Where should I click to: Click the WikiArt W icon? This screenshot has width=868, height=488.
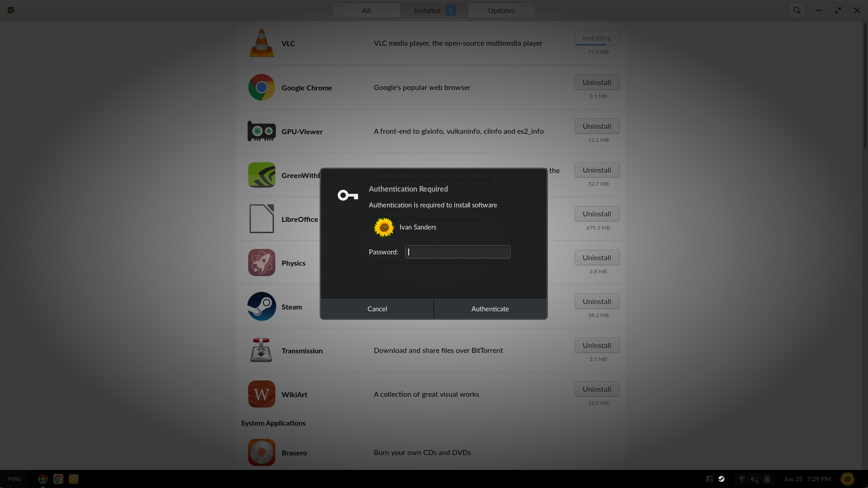tap(261, 394)
